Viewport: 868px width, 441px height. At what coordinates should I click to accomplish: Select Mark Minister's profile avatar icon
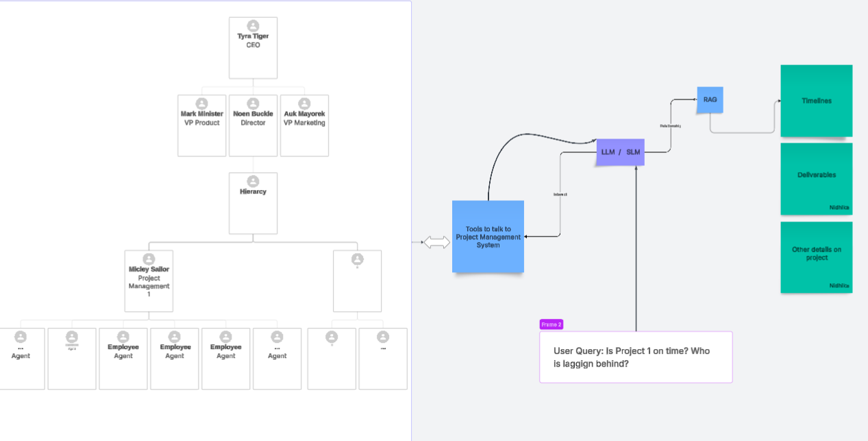coord(201,104)
